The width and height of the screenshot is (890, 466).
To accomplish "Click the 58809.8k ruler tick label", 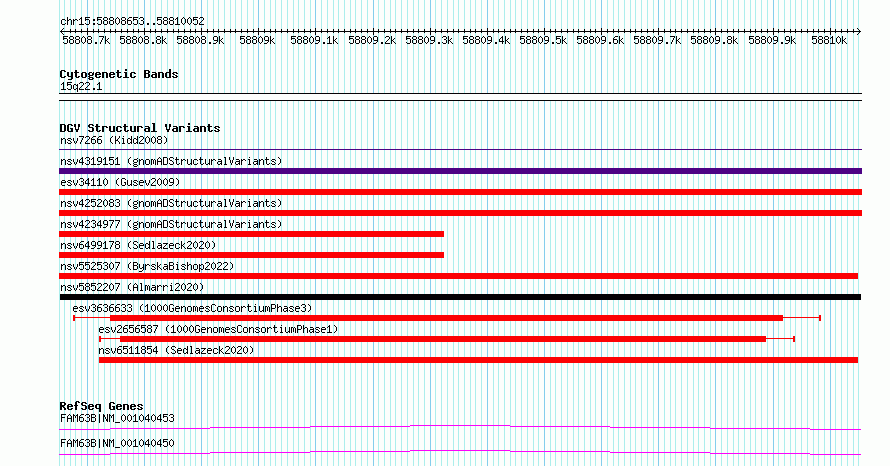I will tap(714, 40).
